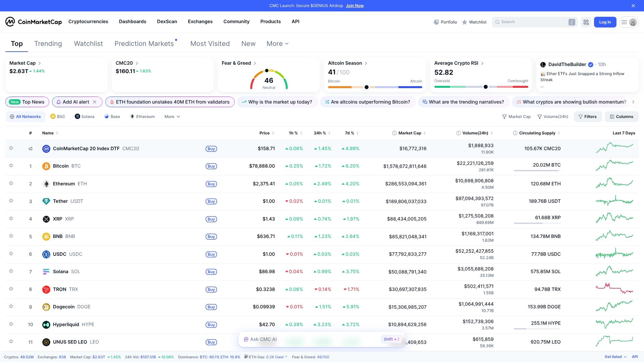The image size is (644, 362).
Task: Click Join Now link in banner
Action: pos(355,6)
